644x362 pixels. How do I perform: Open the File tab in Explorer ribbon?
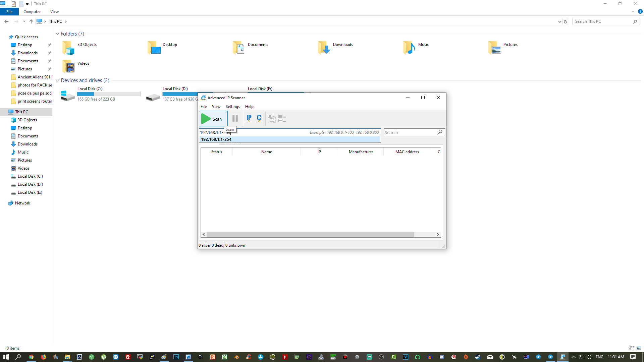(9, 12)
